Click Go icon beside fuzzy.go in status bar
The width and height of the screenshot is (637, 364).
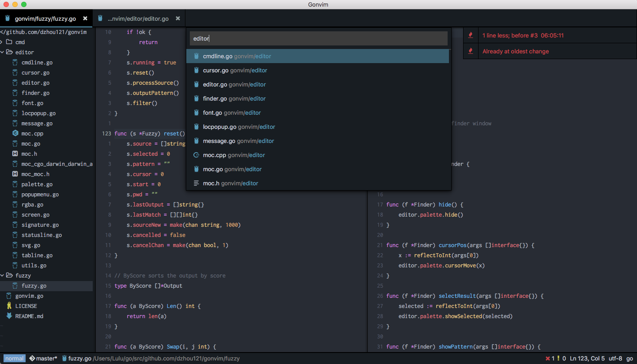pyautogui.click(x=64, y=358)
